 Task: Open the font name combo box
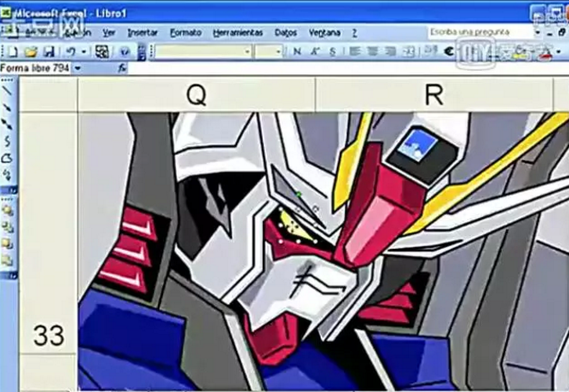(x=203, y=52)
